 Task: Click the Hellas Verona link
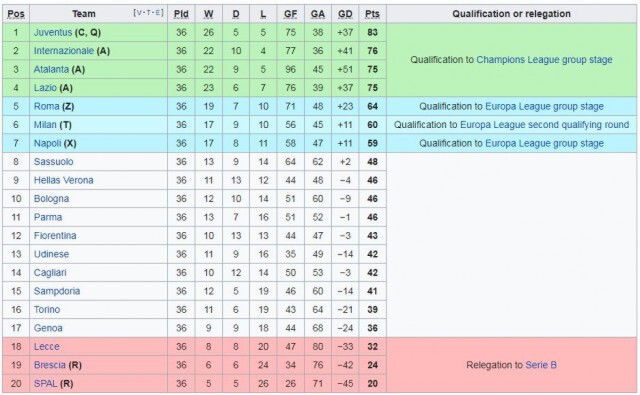[x=63, y=180]
